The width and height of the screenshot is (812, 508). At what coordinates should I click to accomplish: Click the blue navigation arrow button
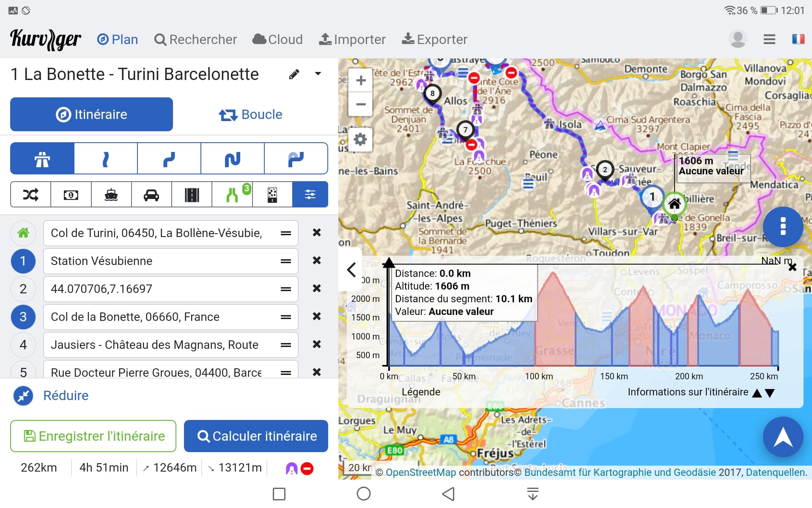coord(782,437)
